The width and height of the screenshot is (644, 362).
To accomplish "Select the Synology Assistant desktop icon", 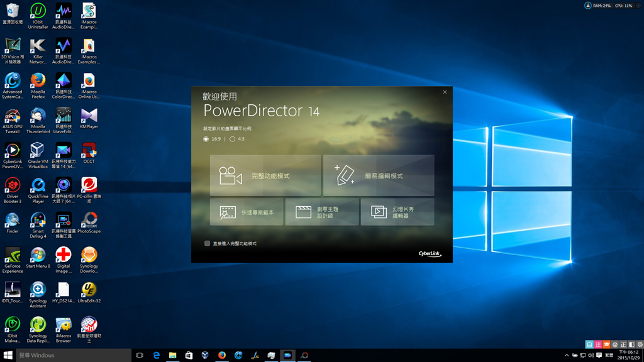I will tap(38, 295).
